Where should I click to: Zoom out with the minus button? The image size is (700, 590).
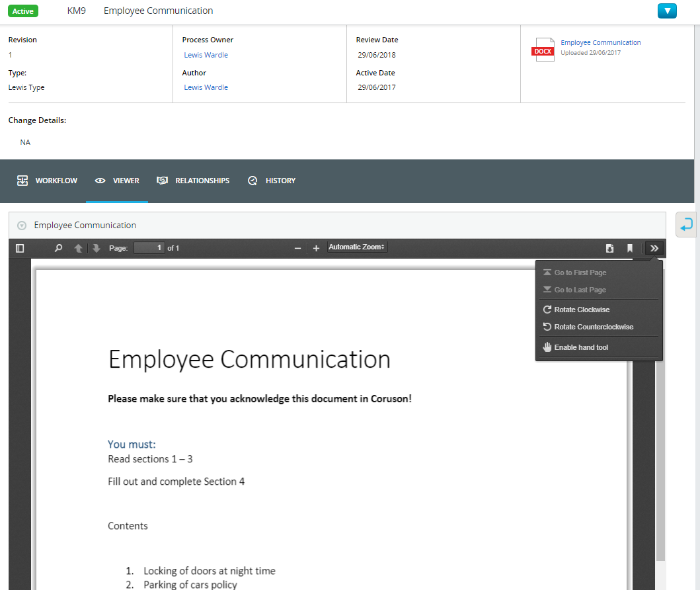(x=297, y=248)
